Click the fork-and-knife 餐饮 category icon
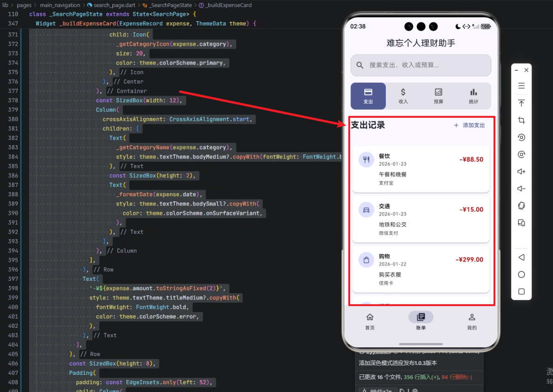Image resolution: width=553 pixels, height=392 pixels. pyautogui.click(x=366, y=159)
